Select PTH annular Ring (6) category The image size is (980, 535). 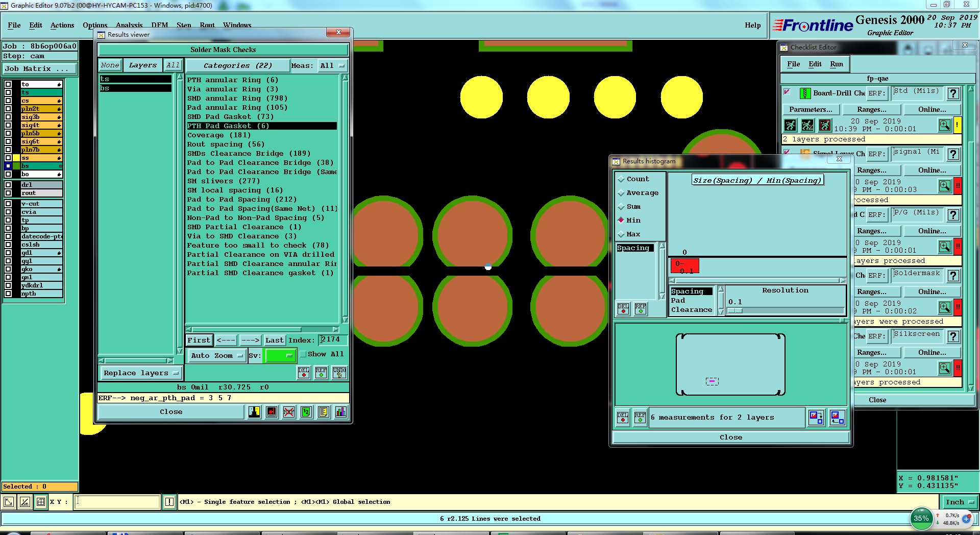coord(233,80)
